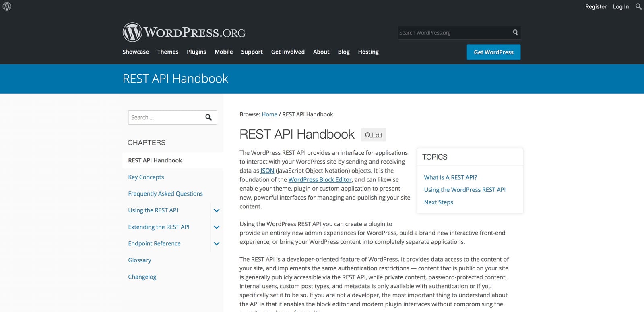Open the Changelog chapter
Image resolution: width=644 pixels, height=312 pixels.
142,277
